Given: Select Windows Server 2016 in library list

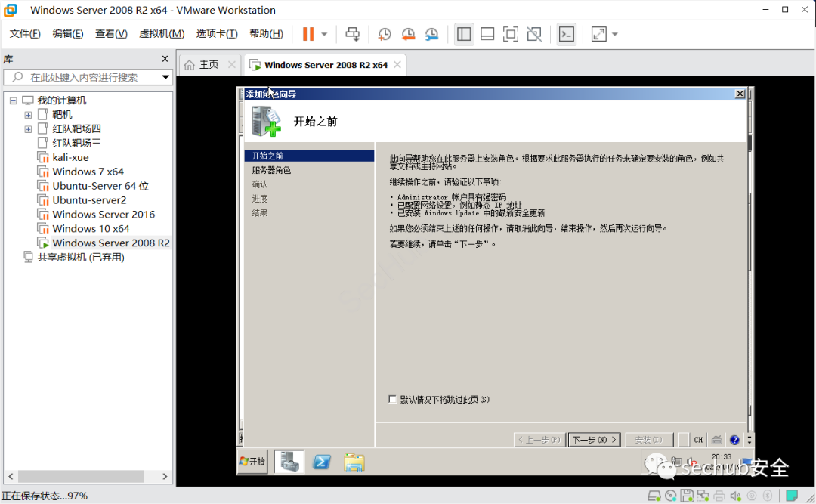Looking at the screenshot, I should point(104,215).
